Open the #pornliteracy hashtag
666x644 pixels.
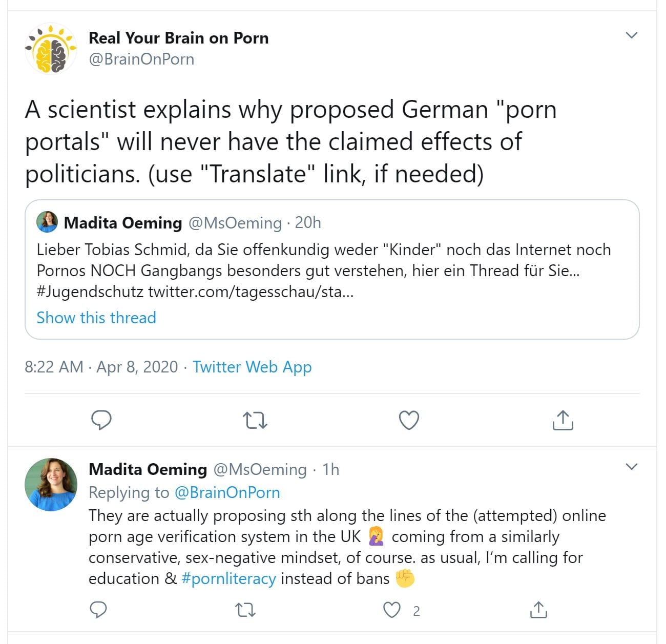[x=228, y=578]
